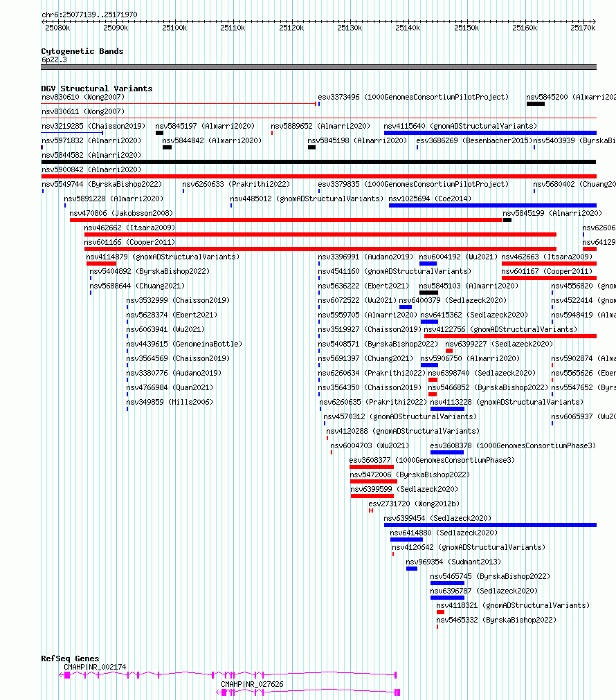Click the chr6:25077139..25171970 region label
The image size is (616, 700).
(89, 15)
